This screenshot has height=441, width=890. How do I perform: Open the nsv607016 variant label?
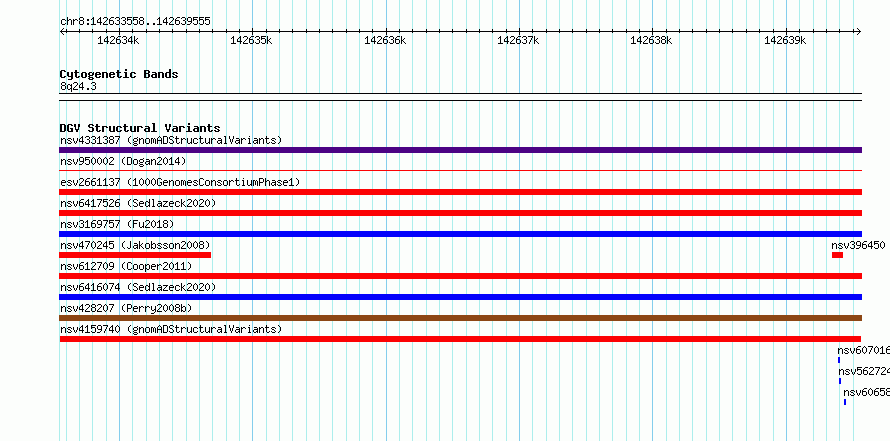[864, 350]
